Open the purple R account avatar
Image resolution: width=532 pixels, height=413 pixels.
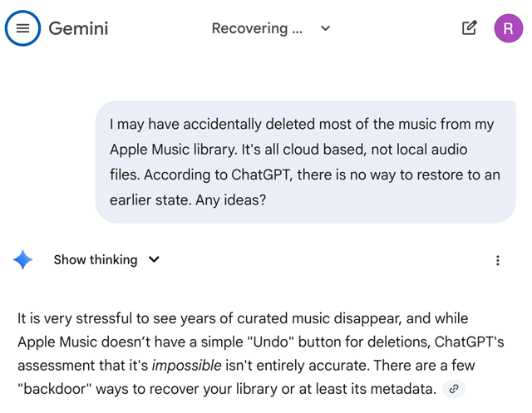[509, 28]
